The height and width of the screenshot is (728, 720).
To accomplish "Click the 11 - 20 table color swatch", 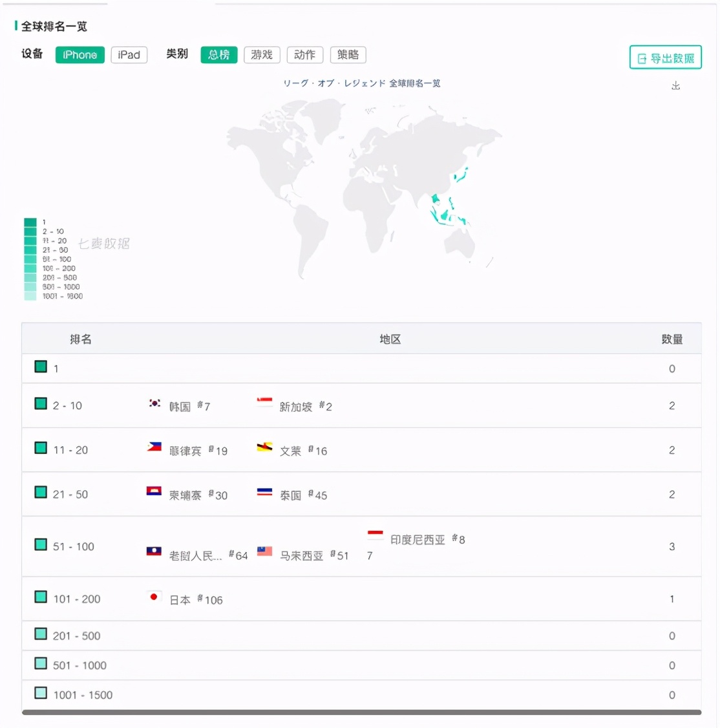I will [x=41, y=448].
